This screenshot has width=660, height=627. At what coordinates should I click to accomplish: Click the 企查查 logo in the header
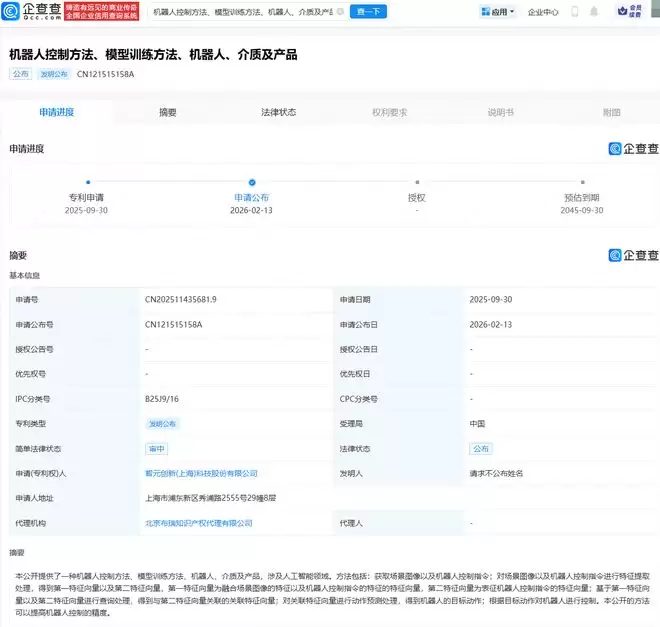pyautogui.click(x=32, y=12)
